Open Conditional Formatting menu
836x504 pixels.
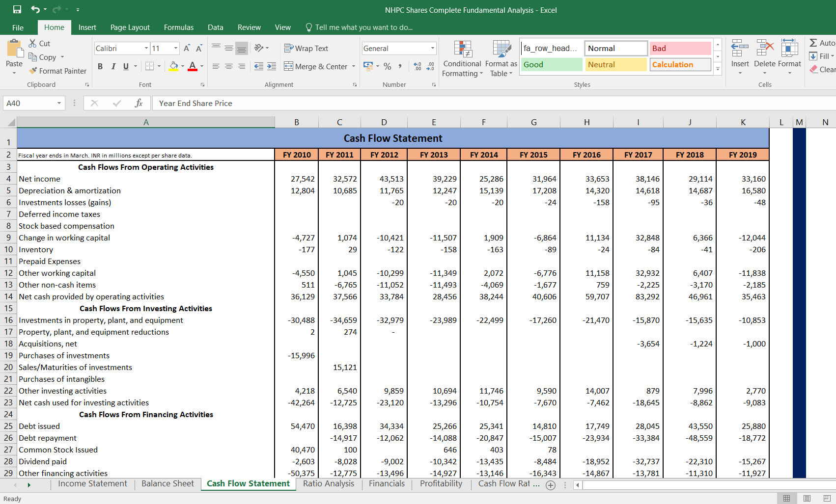pyautogui.click(x=462, y=59)
